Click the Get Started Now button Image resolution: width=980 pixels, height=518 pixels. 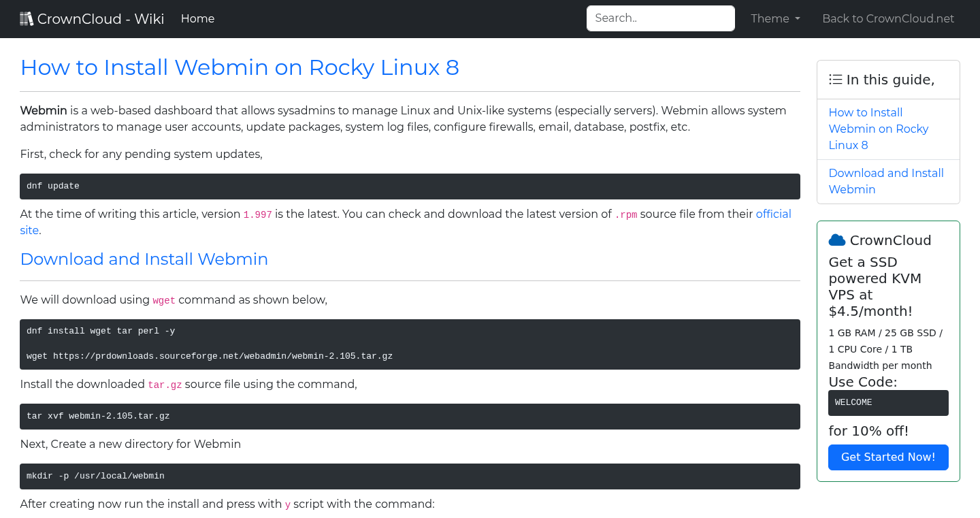[888, 457]
